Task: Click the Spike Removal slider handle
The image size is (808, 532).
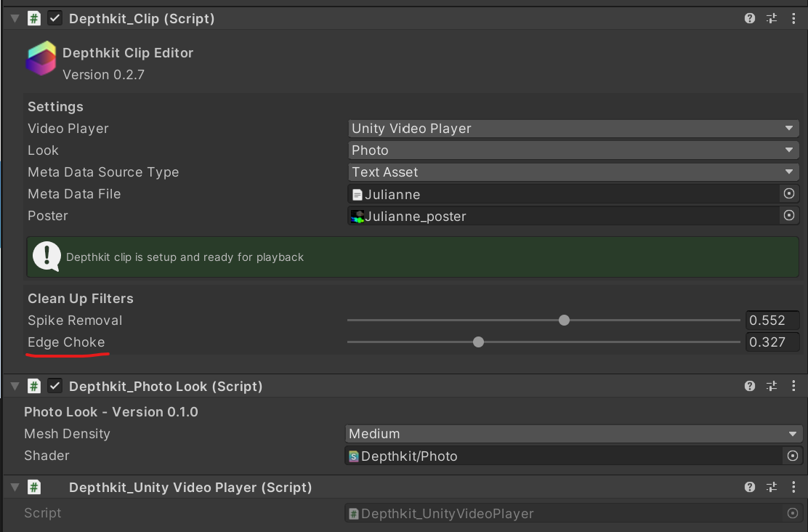Action: [564, 321]
